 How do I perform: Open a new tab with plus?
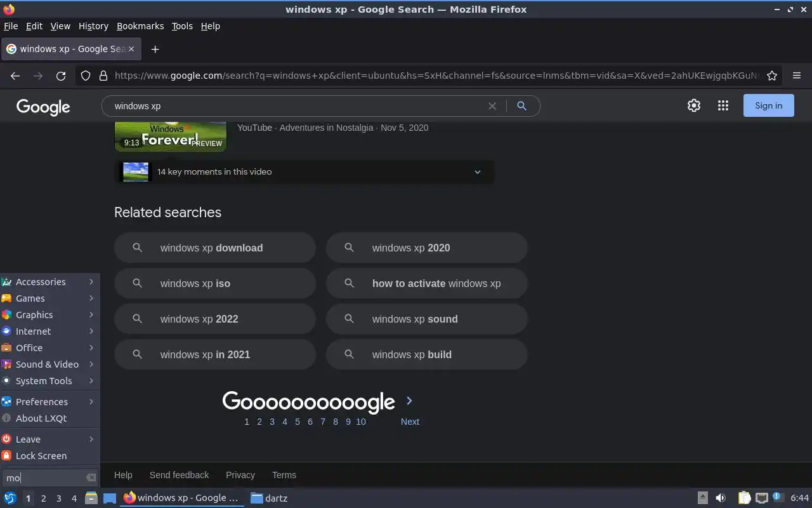[x=155, y=49]
